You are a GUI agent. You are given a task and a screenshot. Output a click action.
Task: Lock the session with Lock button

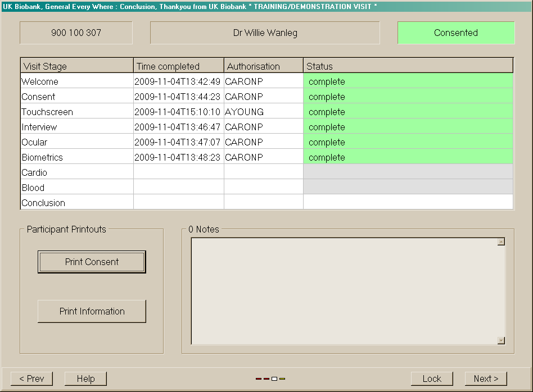(x=432, y=379)
